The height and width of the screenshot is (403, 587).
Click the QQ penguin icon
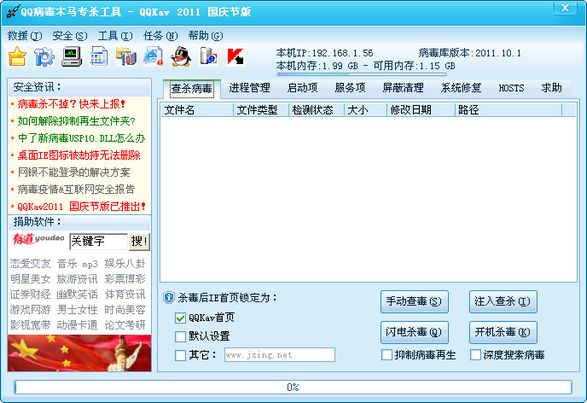181,57
